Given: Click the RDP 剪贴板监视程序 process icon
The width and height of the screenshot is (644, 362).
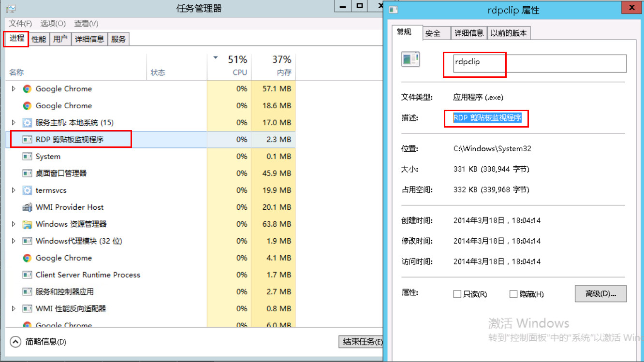Looking at the screenshot, I should point(27,140).
